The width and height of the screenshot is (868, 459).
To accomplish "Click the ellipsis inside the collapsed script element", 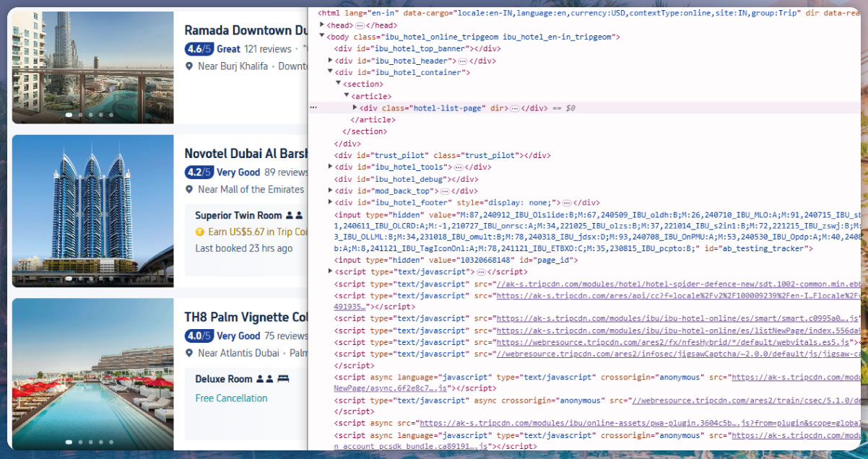I will [480, 272].
